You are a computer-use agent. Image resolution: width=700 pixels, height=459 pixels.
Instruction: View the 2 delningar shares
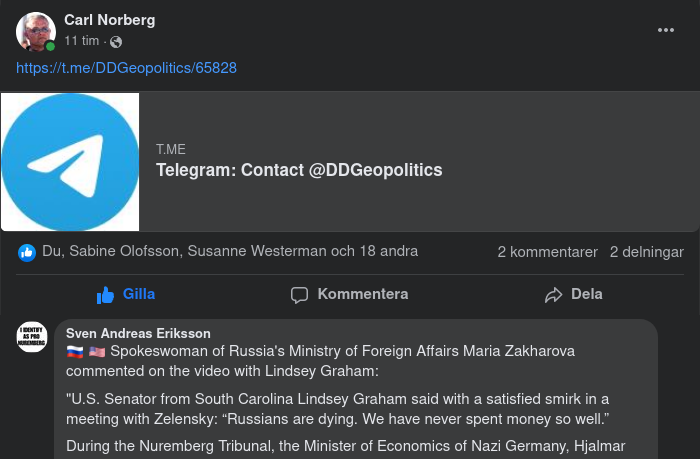coord(646,252)
